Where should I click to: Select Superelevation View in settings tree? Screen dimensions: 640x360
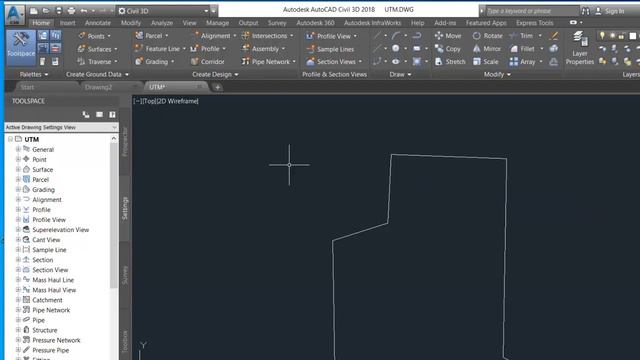point(60,229)
